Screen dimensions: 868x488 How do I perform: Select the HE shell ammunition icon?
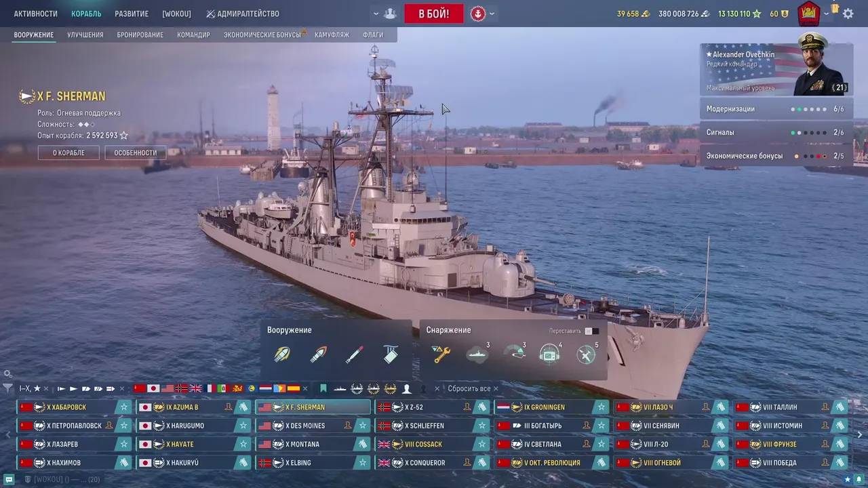click(282, 354)
